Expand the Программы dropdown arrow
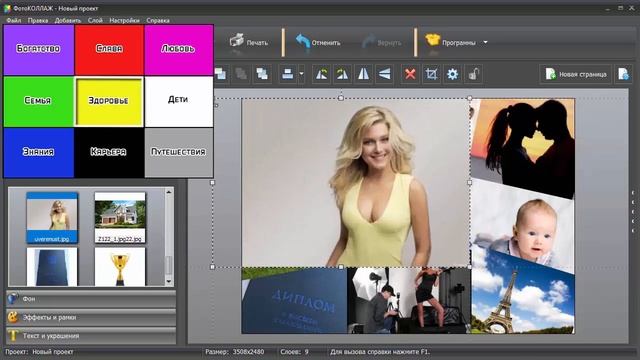The height and width of the screenshot is (360, 640). 485,42
